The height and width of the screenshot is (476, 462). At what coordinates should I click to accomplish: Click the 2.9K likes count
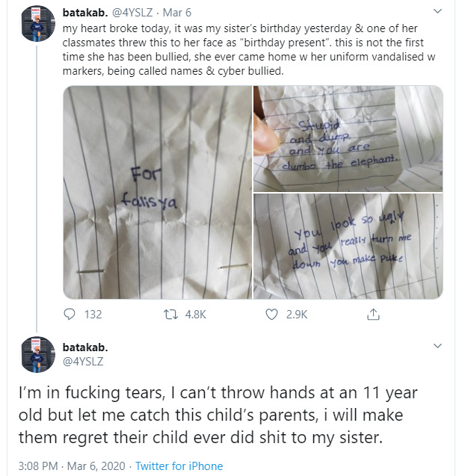(297, 315)
